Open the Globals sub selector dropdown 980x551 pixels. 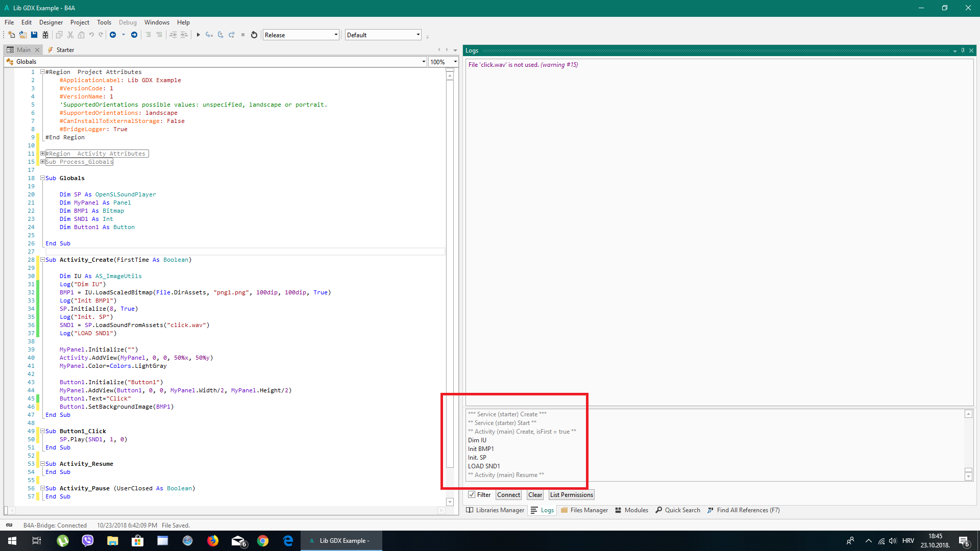424,62
